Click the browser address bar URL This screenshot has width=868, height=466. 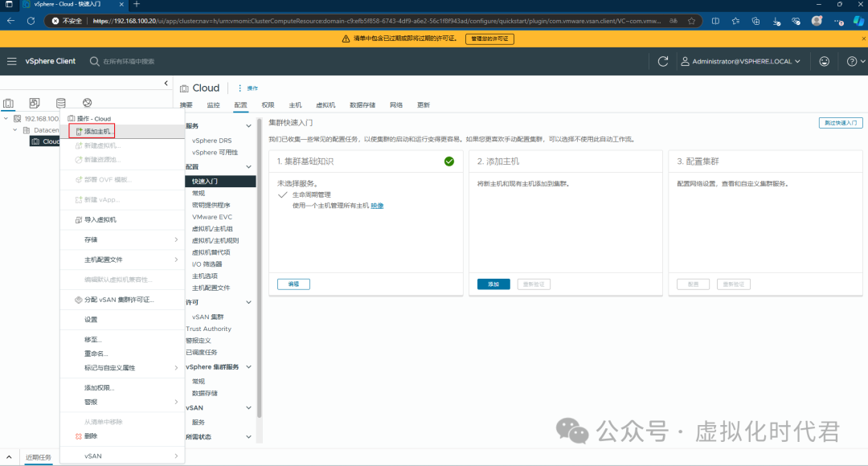tap(376, 21)
